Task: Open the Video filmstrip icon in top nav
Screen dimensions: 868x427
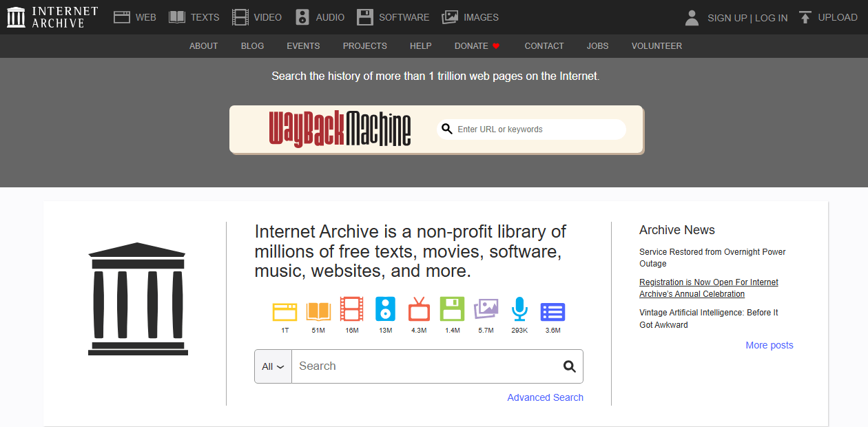Action: tap(240, 17)
